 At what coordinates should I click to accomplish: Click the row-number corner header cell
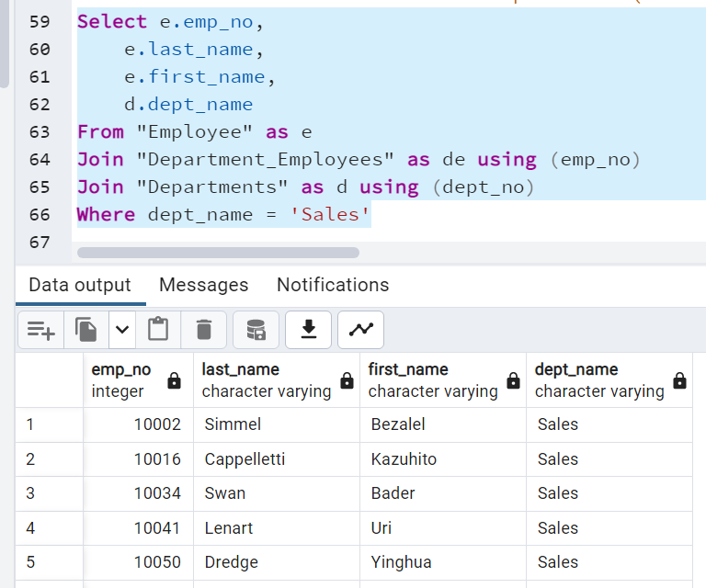50,380
